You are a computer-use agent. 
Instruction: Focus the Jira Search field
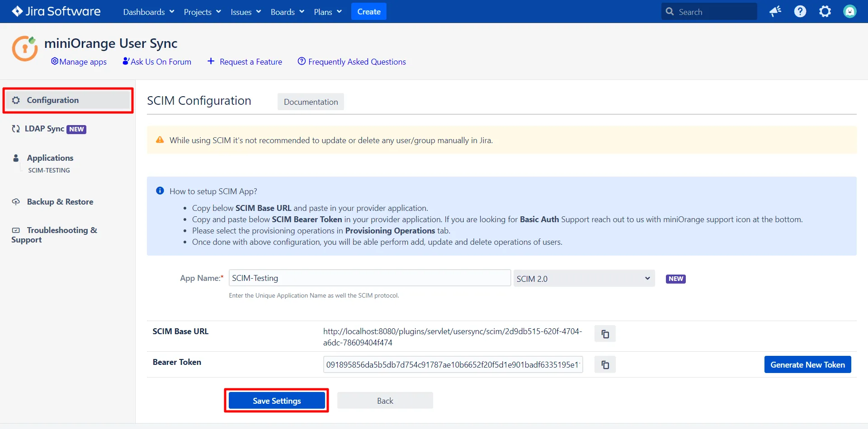point(709,12)
